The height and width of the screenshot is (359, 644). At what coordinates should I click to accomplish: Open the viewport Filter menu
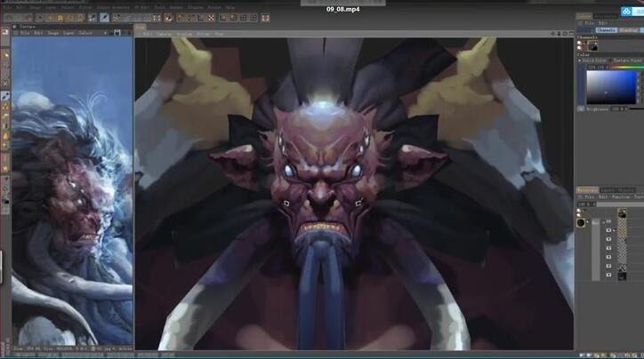(203, 34)
